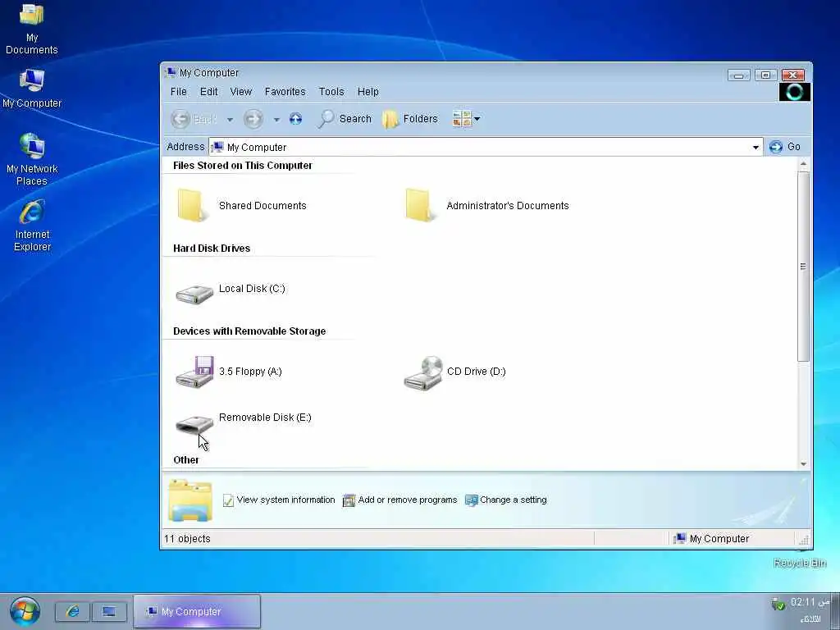Screen dimensions: 840x630
Task: Click the My Computer title bar icon
Action: click(x=171, y=72)
